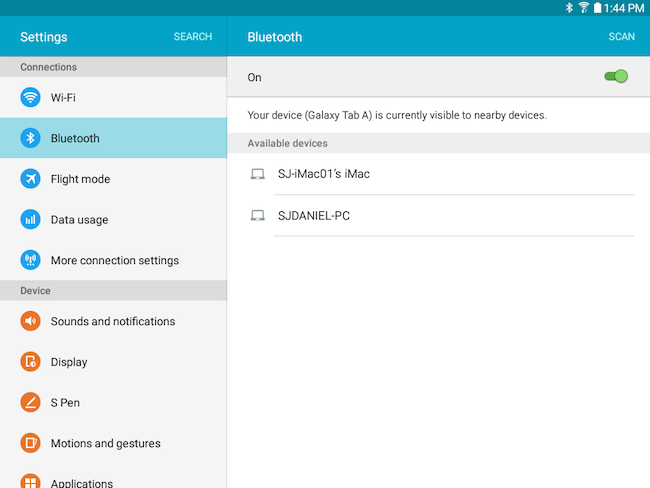Tap the Sounds and notifications speaker icon
The width and height of the screenshot is (650, 488).
point(30,321)
